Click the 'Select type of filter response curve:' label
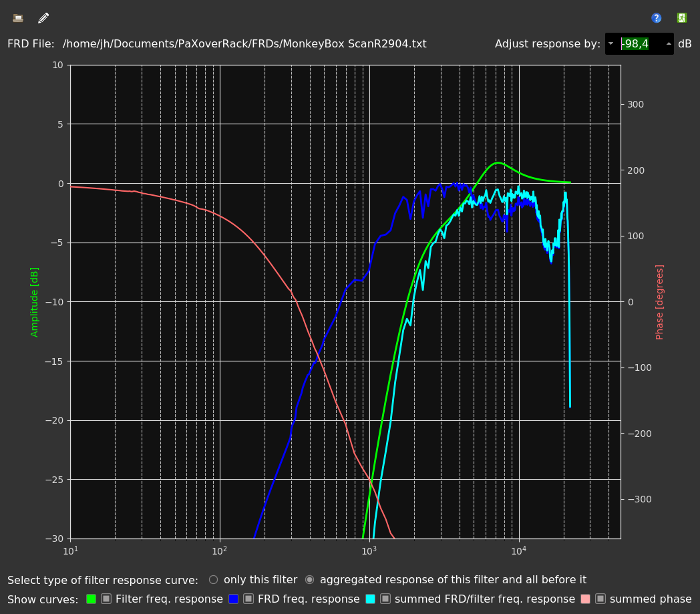The width and height of the screenshot is (700, 614). (103, 580)
